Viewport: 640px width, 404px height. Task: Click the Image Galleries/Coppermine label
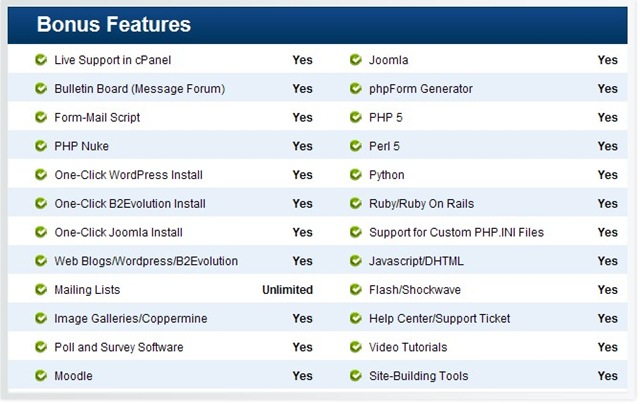(131, 319)
